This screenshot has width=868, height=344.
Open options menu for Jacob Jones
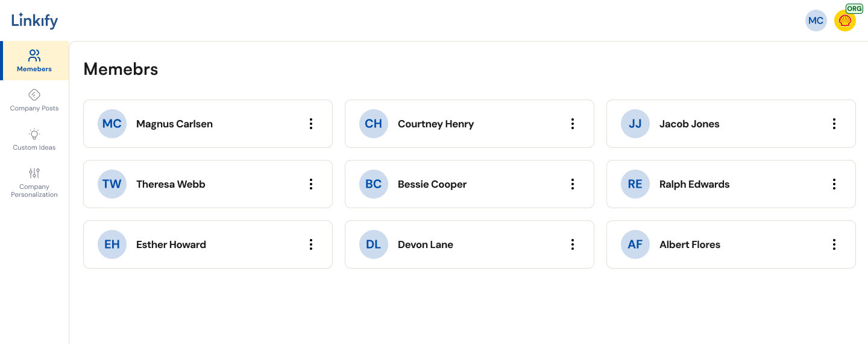click(834, 124)
